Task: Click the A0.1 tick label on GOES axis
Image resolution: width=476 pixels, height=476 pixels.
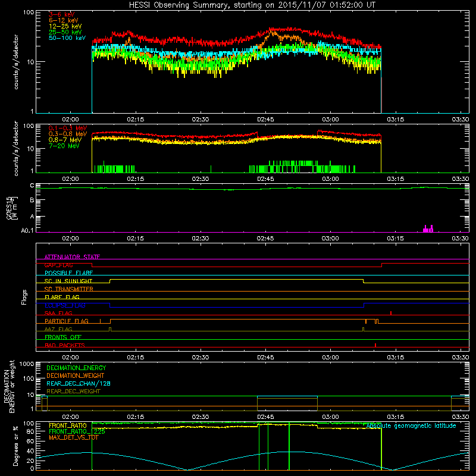Action: (x=27, y=230)
